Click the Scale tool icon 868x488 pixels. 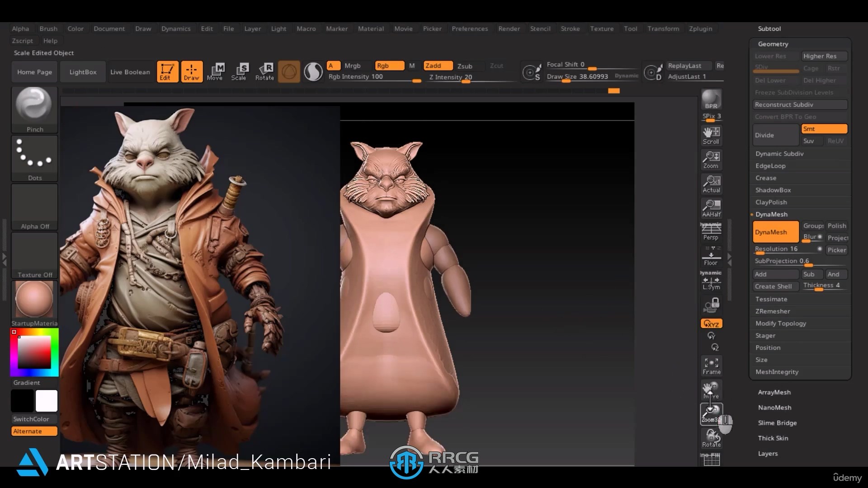(x=241, y=70)
